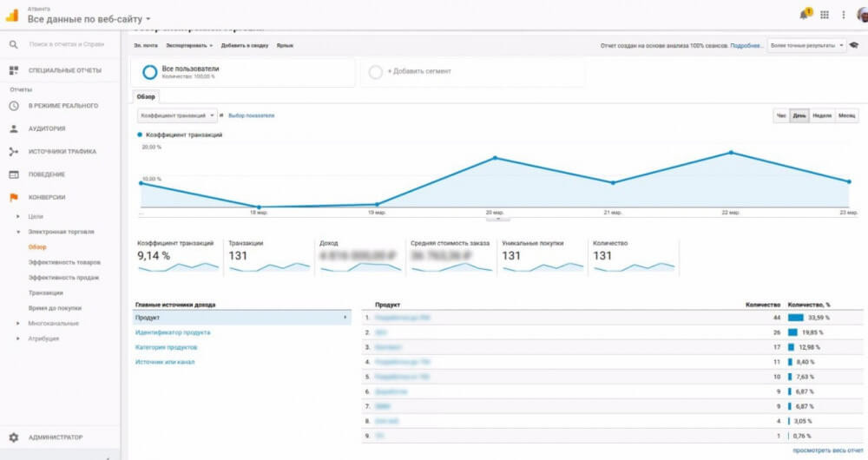Set chart interval to Месяц
The width and height of the screenshot is (868, 460).
pos(847,115)
